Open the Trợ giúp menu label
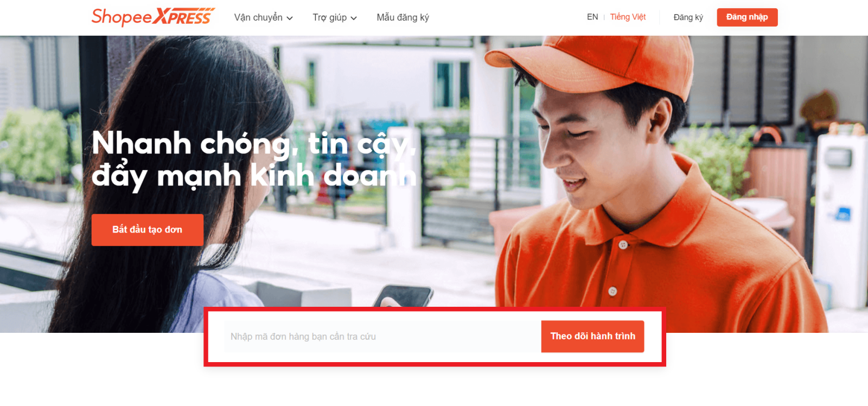This screenshot has width=868, height=406. (x=330, y=17)
